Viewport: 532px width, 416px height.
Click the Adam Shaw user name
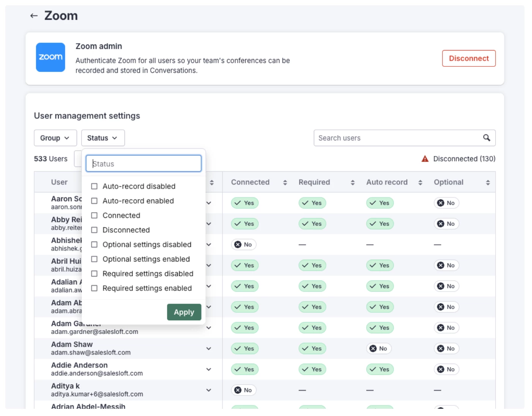coord(72,344)
